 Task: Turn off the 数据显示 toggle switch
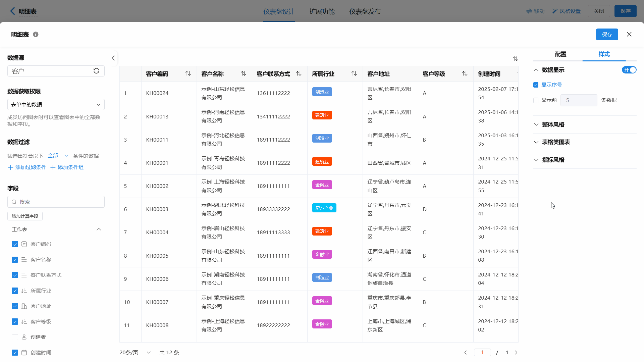[x=629, y=70]
